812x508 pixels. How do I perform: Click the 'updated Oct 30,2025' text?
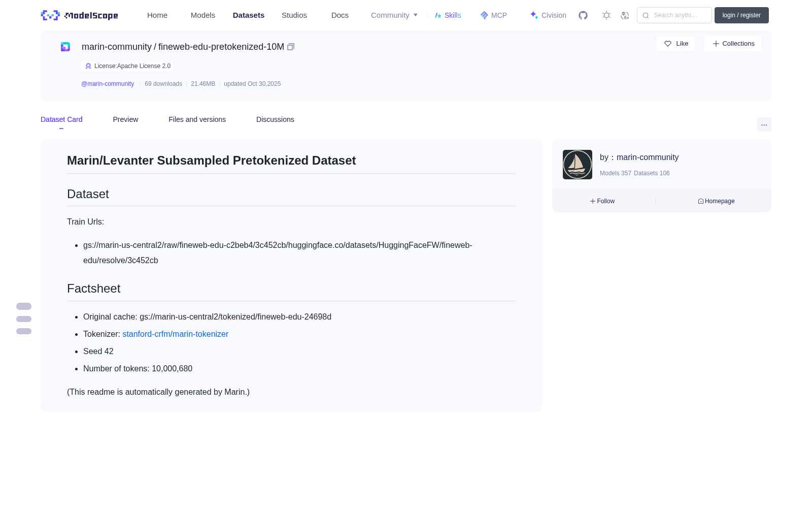252,84
